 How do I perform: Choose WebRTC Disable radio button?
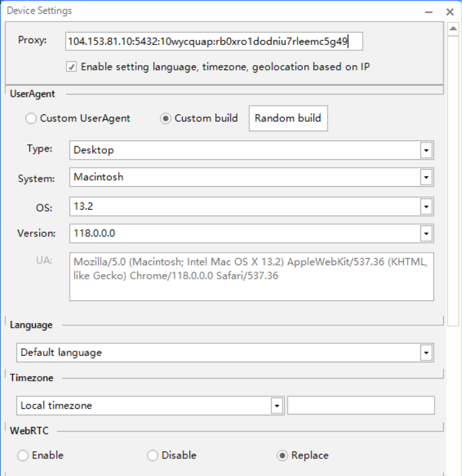point(152,456)
